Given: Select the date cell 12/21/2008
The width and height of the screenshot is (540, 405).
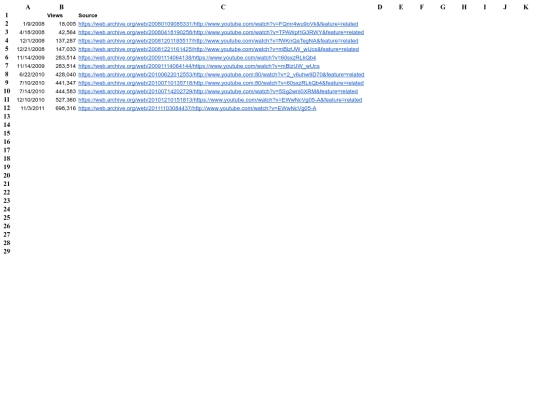Looking at the screenshot, I should pos(31,49).
